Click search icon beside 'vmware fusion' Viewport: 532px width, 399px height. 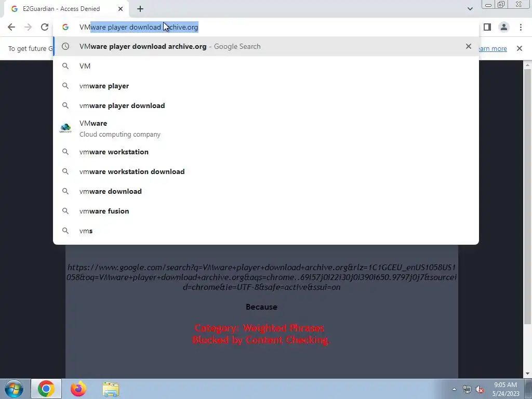(x=65, y=211)
